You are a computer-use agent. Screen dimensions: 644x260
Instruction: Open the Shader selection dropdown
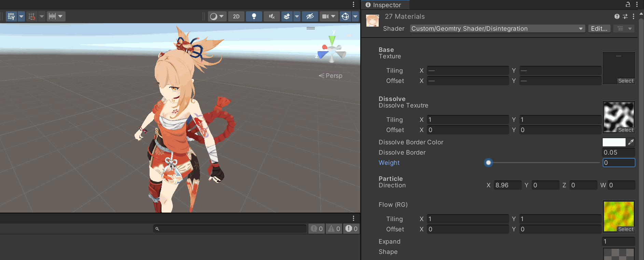pos(498,29)
